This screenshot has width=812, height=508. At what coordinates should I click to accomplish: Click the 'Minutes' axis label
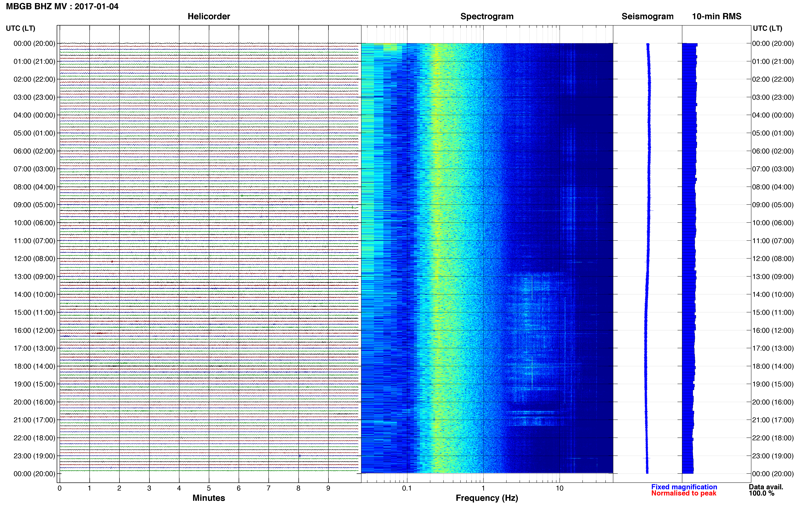tap(209, 498)
